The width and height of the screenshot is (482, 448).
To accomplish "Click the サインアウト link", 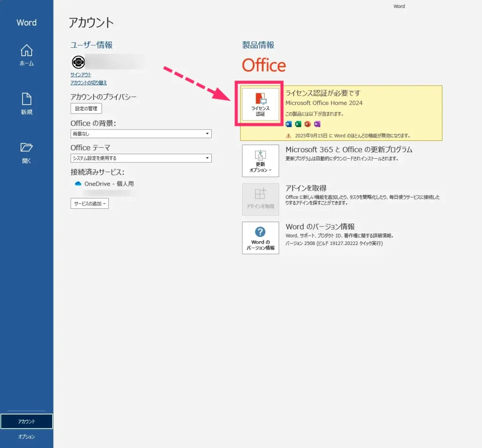I will pos(80,75).
